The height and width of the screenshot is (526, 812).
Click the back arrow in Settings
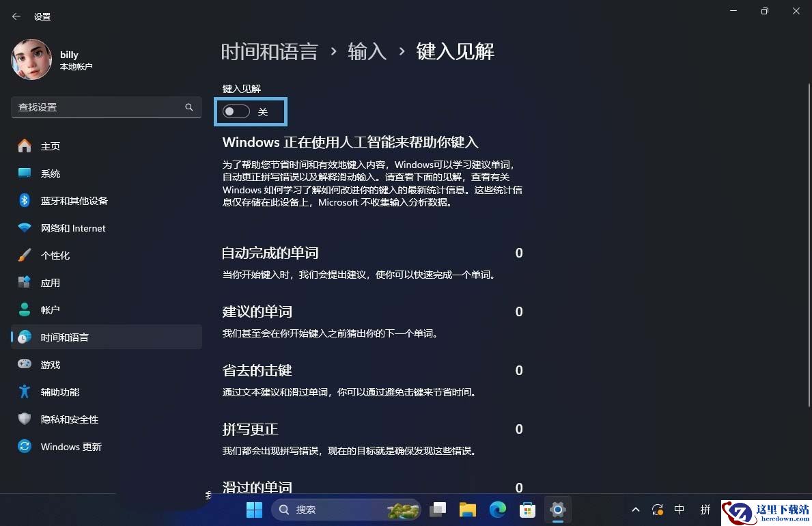16,16
